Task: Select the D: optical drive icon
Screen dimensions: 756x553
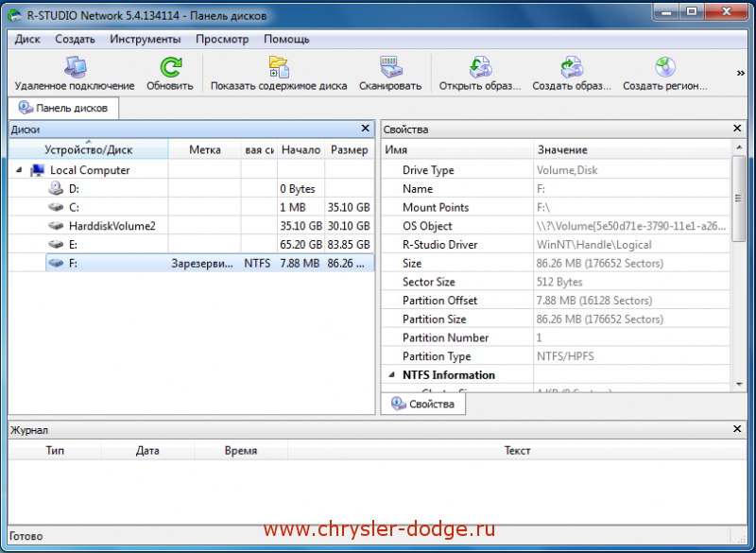Action: 56,188
